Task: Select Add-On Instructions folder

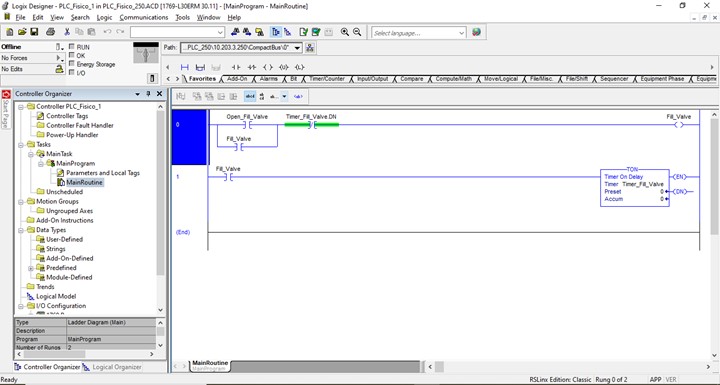Action: pyautogui.click(x=64, y=221)
